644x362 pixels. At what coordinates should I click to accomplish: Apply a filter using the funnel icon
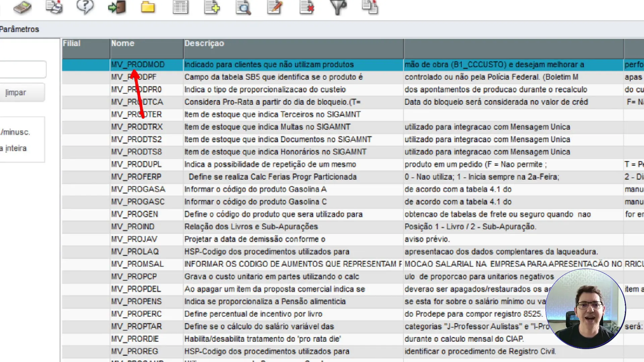[337, 7]
